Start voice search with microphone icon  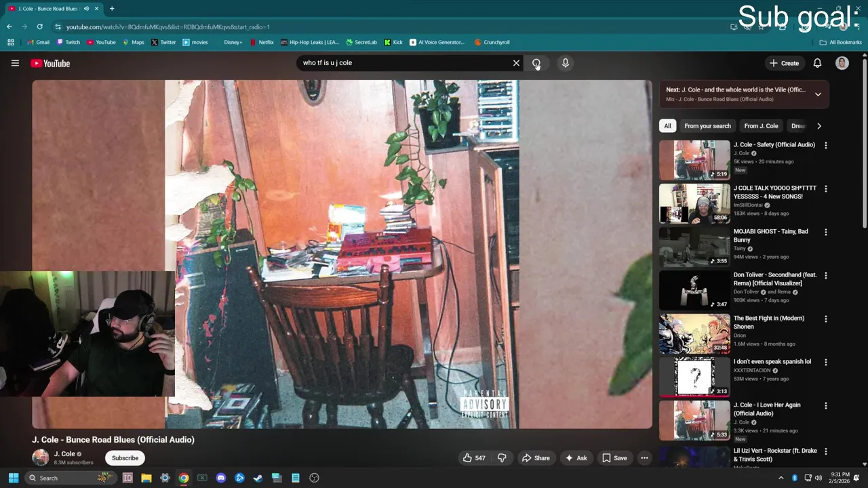[565, 63]
